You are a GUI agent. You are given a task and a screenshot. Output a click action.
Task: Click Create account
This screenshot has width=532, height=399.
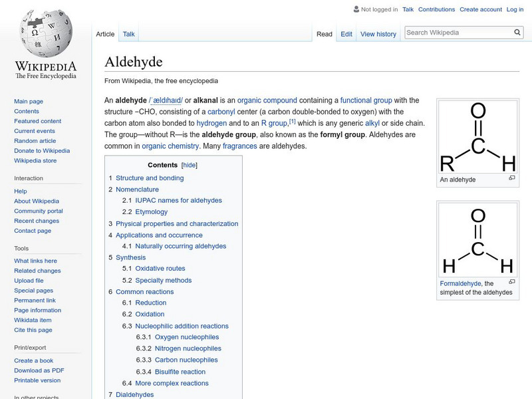[x=481, y=9]
